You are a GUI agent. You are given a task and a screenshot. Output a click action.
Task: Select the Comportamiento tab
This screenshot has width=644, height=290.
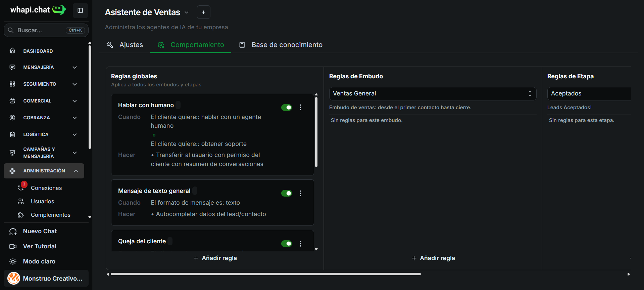(x=191, y=45)
